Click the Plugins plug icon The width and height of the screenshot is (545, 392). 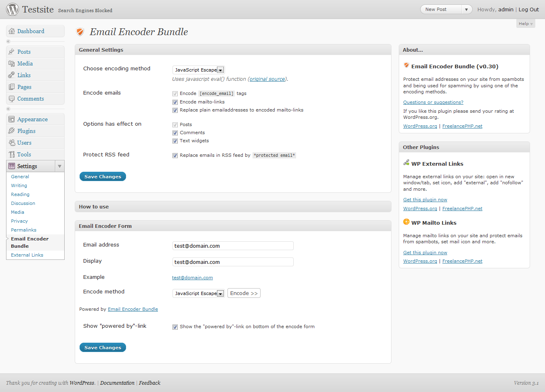12,131
